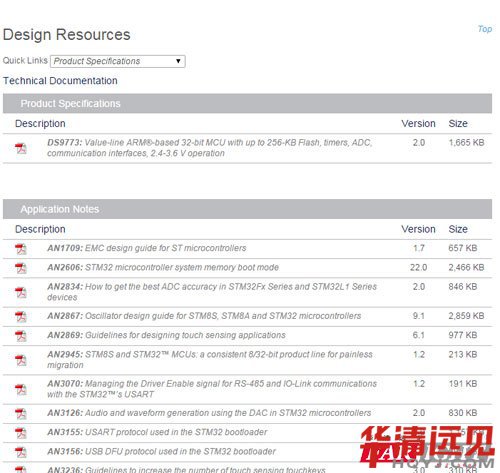
Task: Select the 846 KB size value
Action: (463, 287)
